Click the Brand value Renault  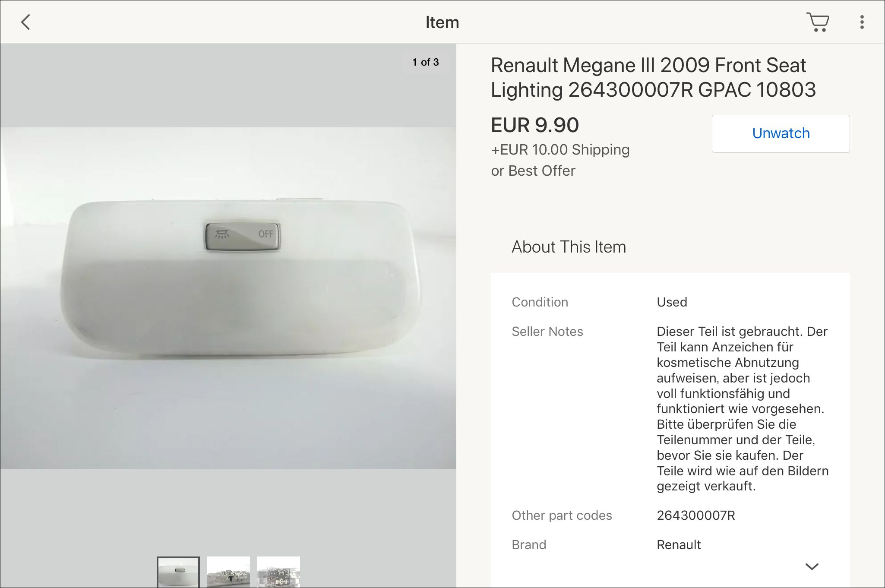[x=679, y=545]
